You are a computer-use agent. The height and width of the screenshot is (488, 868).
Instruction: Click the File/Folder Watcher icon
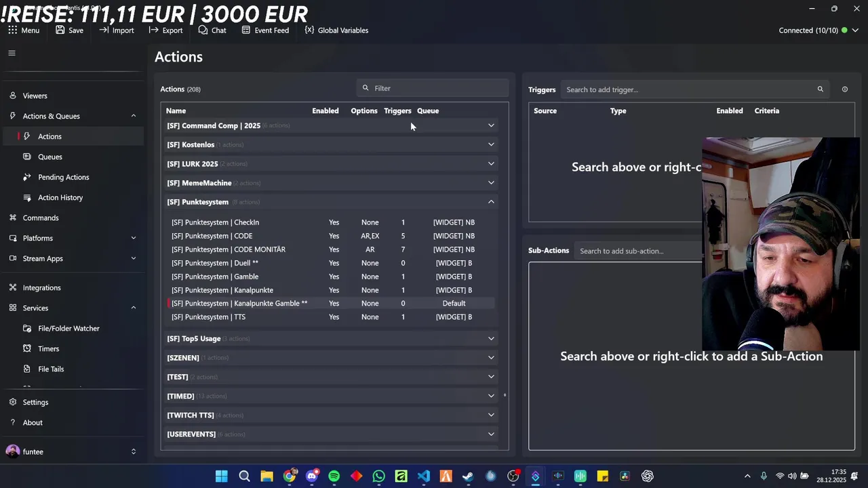(x=27, y=328)
